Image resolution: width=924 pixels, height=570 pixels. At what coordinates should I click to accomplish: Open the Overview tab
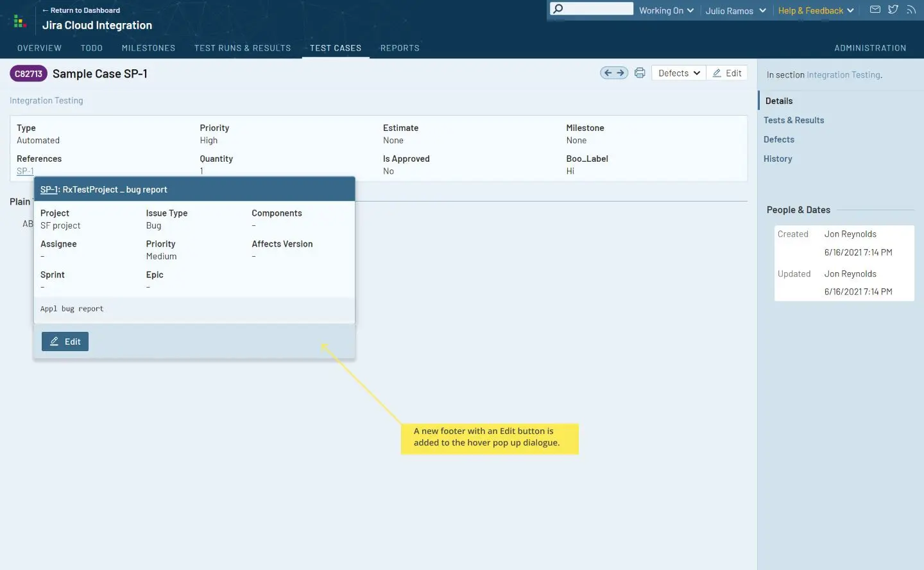[40, 48]
